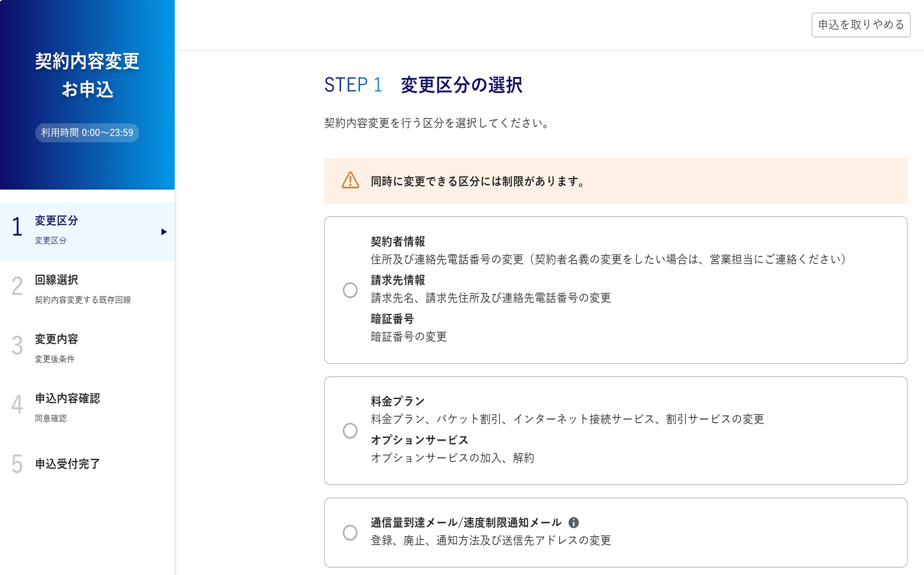This screenshot has width=924, height=575.
Task: Go to step 4 申込内容確認 in sidebar
Action: pyautogui.click(x=67, y=399)
